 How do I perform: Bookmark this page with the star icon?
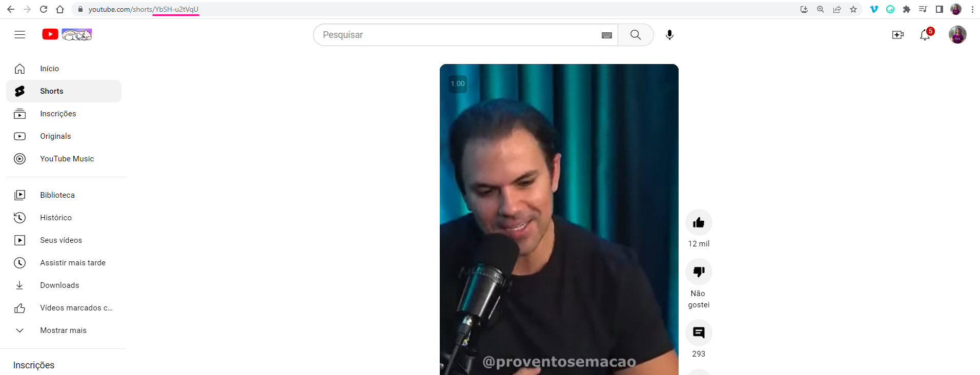point(853,9)
